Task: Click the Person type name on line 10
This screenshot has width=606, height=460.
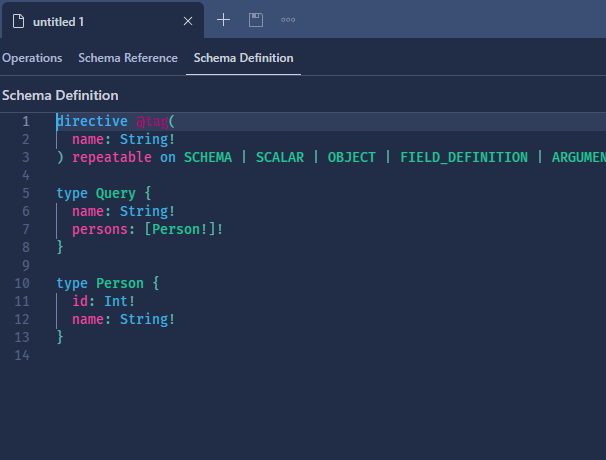Action: 120,283
